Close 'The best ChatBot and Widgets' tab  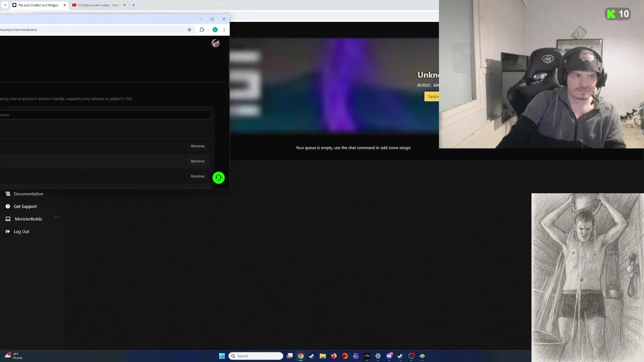64,5
